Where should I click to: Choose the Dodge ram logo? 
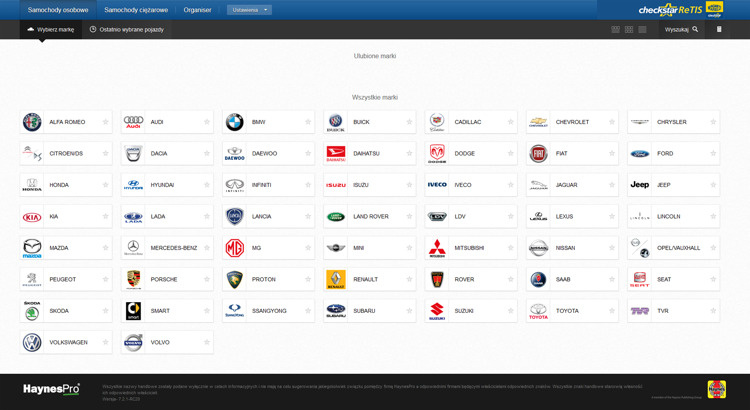[437, 154]
